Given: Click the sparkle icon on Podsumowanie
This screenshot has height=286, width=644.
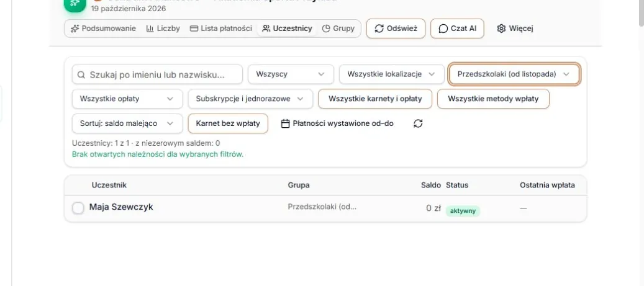Looking at the screenshot, I should point(75,29).
